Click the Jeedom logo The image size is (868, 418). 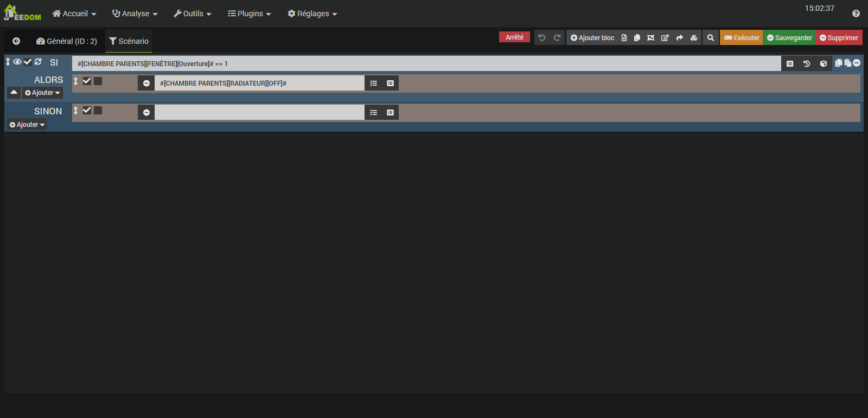[x=22, y=13]
